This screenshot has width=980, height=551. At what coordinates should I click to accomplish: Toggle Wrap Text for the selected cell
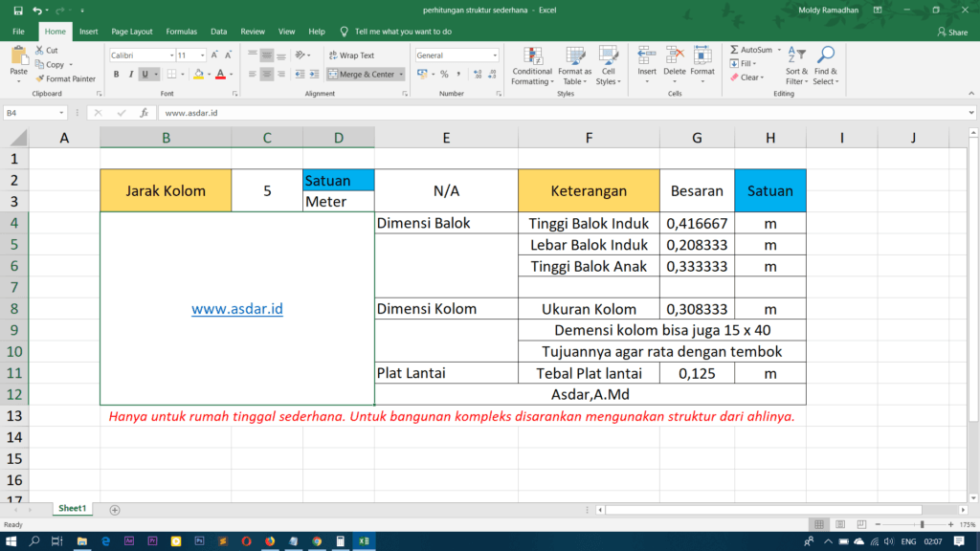point(350,55)
